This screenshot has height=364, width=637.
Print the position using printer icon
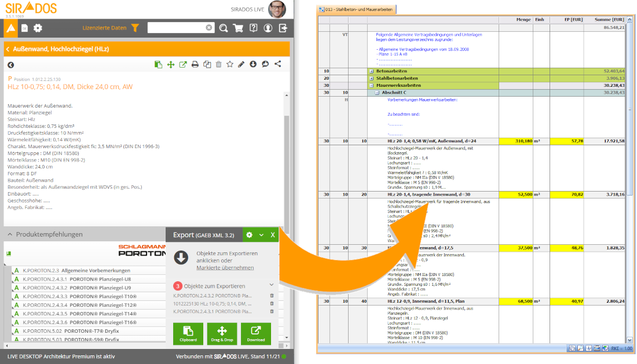click(195, 64)
